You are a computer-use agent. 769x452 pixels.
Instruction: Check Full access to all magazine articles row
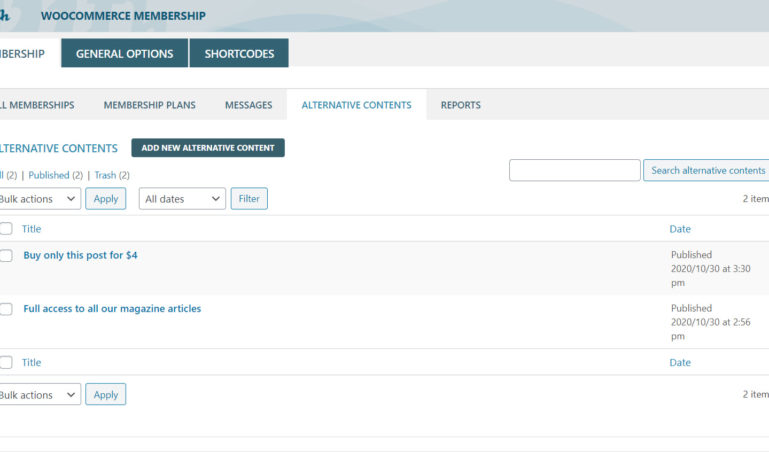point(6,309)
